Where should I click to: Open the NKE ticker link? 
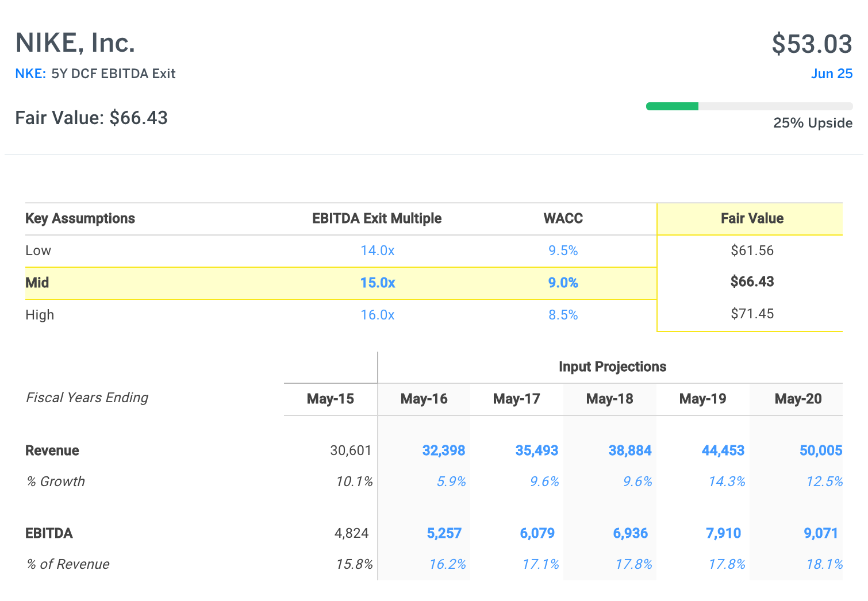pyautogui.click(x=30, y=74)
